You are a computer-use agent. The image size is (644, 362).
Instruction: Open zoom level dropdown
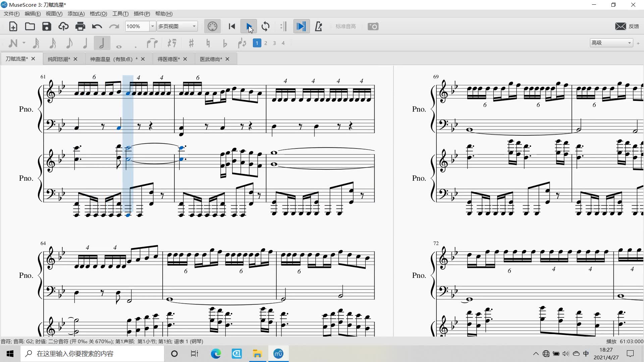click(x=152, y=26)
